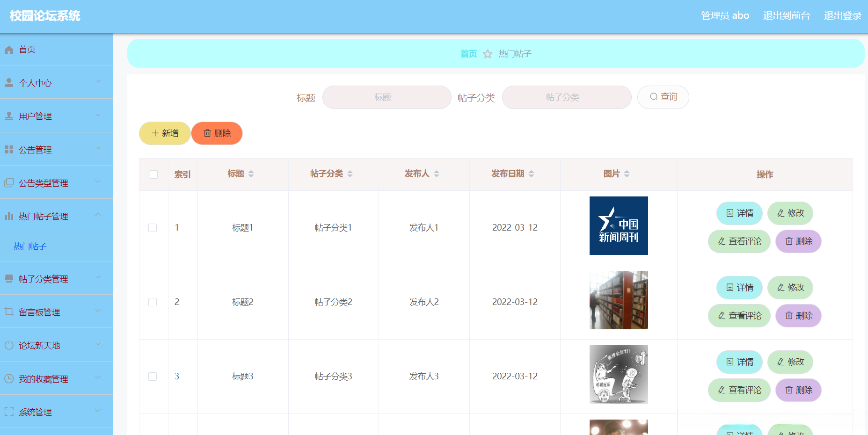Click the 首页 breadcrumb link
This screenshot has width=868, height=435.
(468, 54)
